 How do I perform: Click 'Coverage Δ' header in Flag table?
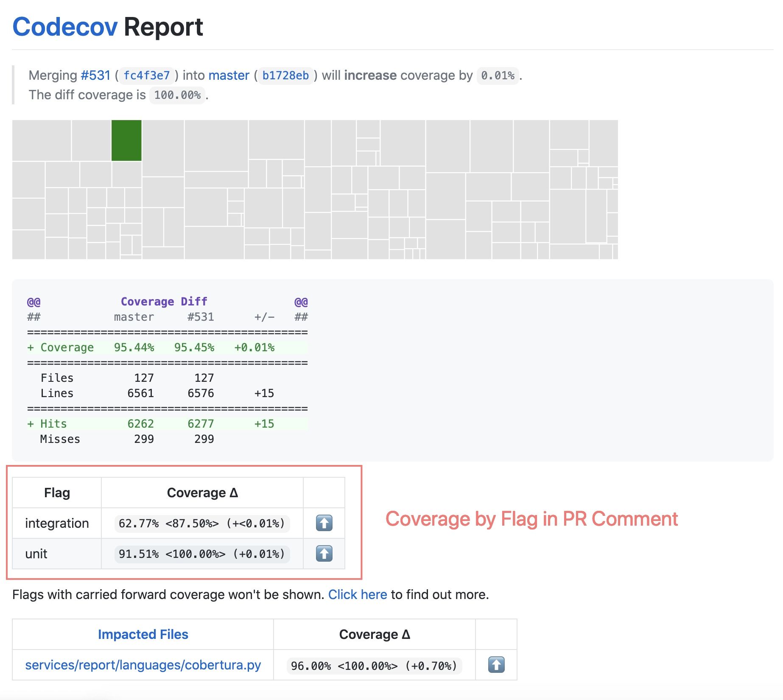coord(202,493)
